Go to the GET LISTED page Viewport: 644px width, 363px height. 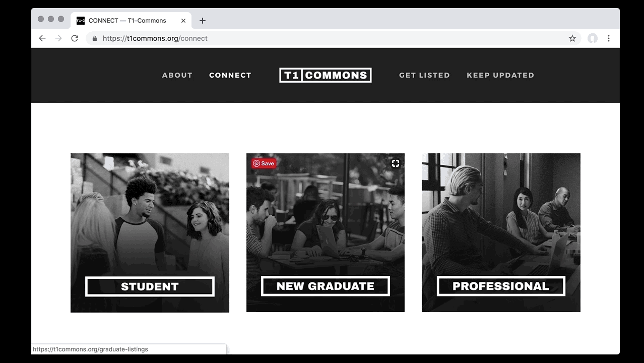[x=424, y=75]
